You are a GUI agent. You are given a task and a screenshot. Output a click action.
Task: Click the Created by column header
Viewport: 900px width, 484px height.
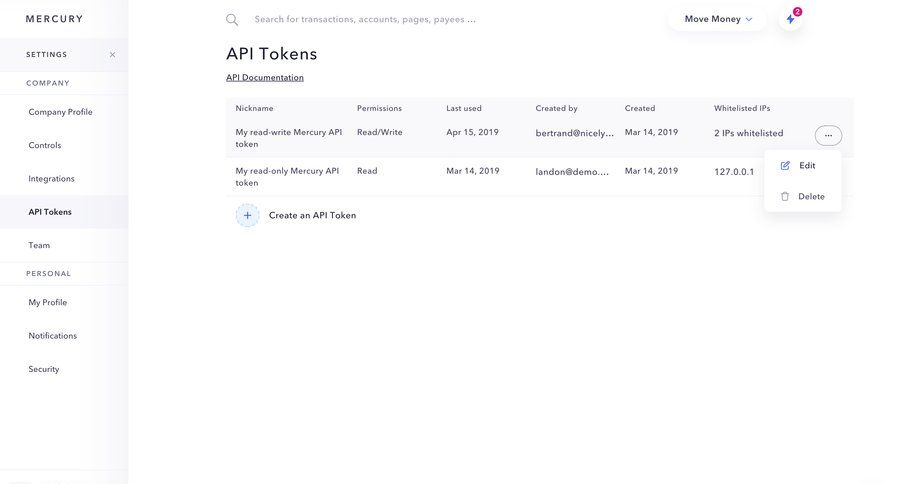pos(556,108)
